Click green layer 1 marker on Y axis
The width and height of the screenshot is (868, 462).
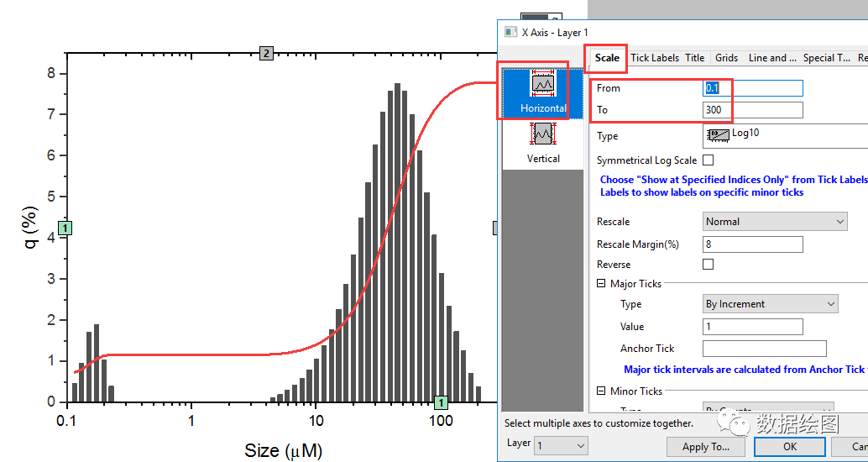(x=65, y=228)
